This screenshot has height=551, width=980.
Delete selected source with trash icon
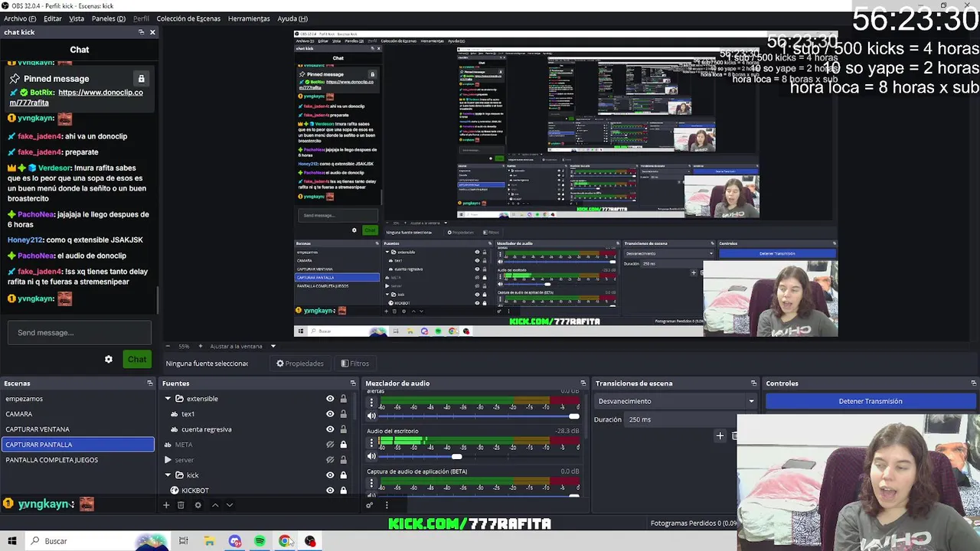click(181, 505)
